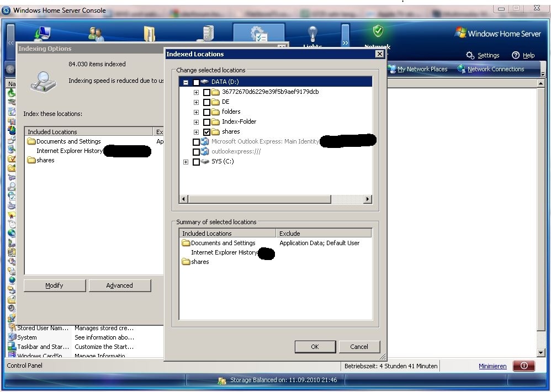Uncheck the shares folder checkbox

click(x=206, y=132)
